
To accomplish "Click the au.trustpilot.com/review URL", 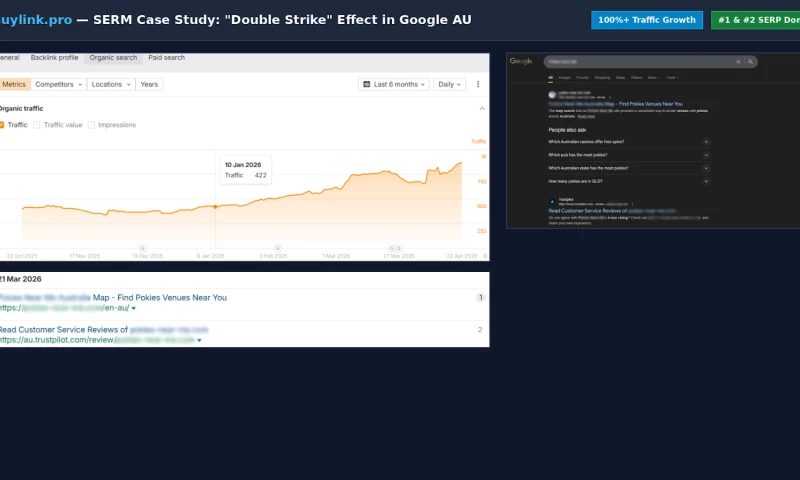I will pos(97,340).
